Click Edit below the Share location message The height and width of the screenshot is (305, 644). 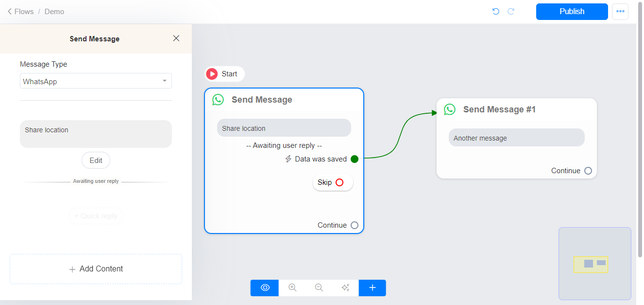click(96, 160)
